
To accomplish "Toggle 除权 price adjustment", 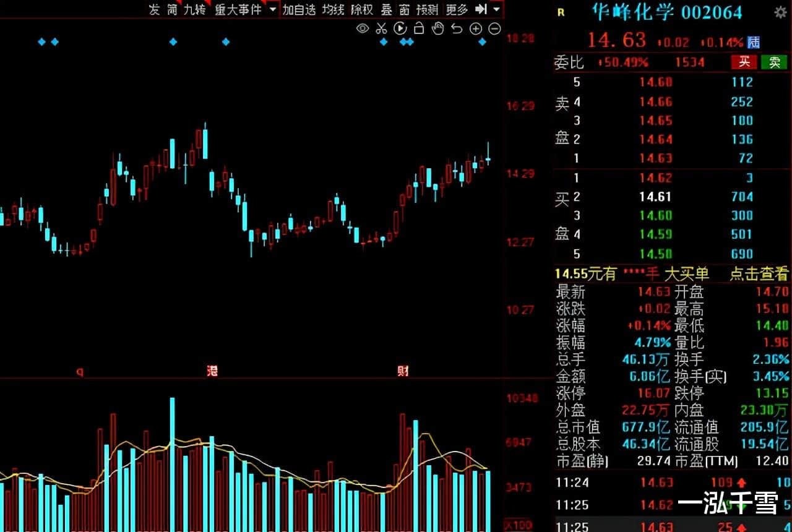I will pos(362,9).
